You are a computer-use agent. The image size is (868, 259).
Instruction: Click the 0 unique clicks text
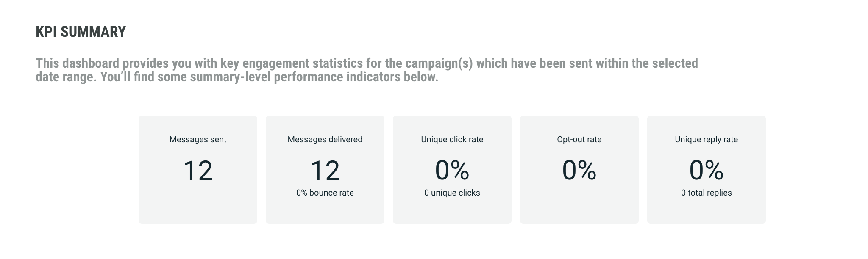click(452, 193)
